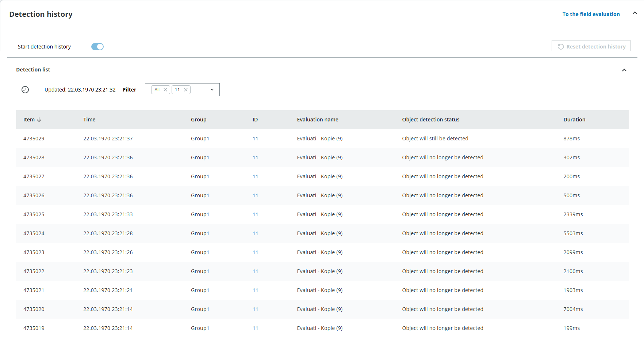Click item number 4735025
The height and width of the screenshot is (354, 644).
pos(34,214)
